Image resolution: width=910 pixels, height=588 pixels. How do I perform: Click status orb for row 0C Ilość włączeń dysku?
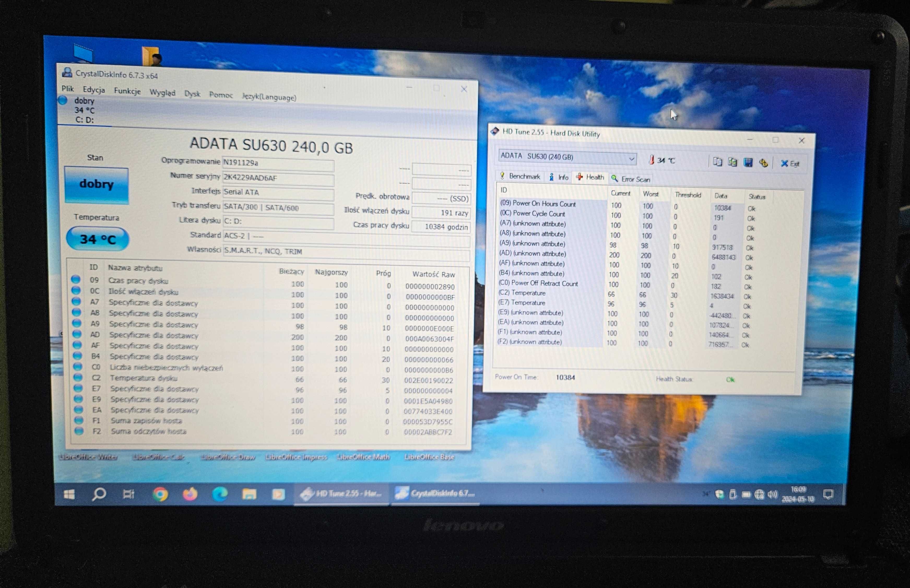76,291
